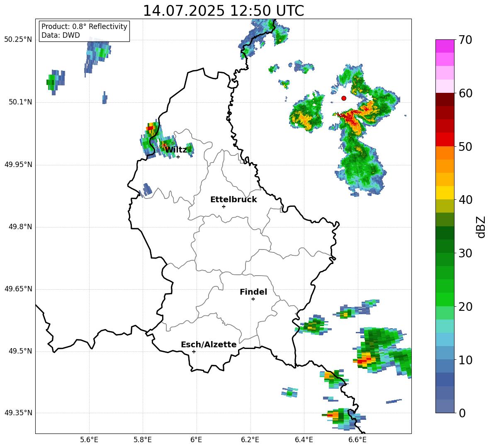Viewport: 491px width, 448px height.
Task: Click the Esch/Alzette city label
Action: pos(209,345)
